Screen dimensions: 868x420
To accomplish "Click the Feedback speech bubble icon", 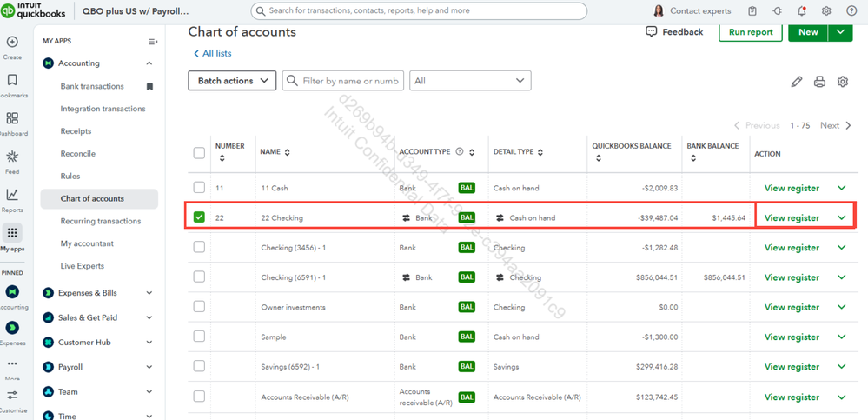I will [652, 31].
